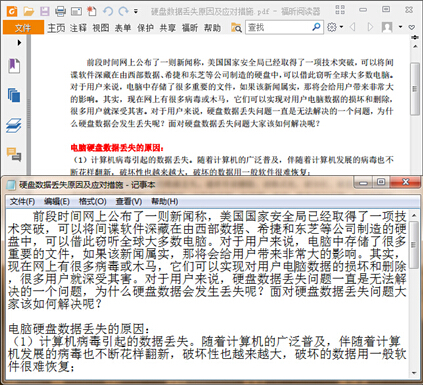Minimize the Notepad window
Viewport: 423px width, 385px height.
click(x=364, y=183)
